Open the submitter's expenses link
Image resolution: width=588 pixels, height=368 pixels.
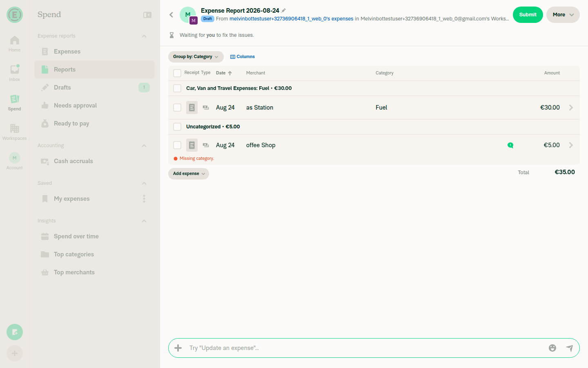[291, 19]
